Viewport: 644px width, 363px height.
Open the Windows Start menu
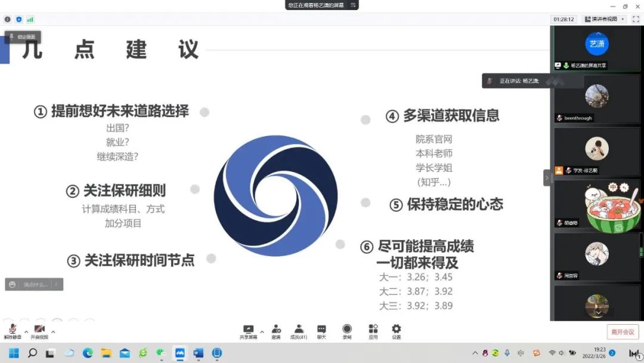(x=14, y=353)
